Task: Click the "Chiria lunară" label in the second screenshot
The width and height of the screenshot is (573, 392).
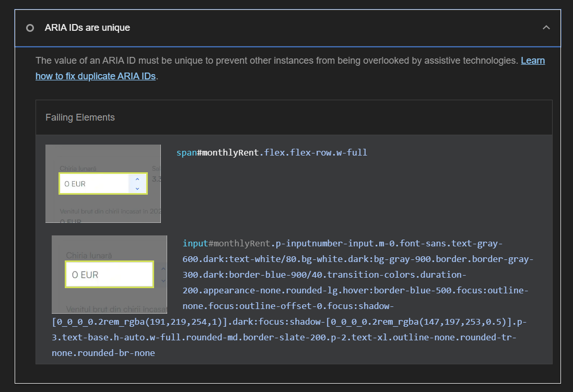Action: [x=89, y=255]
